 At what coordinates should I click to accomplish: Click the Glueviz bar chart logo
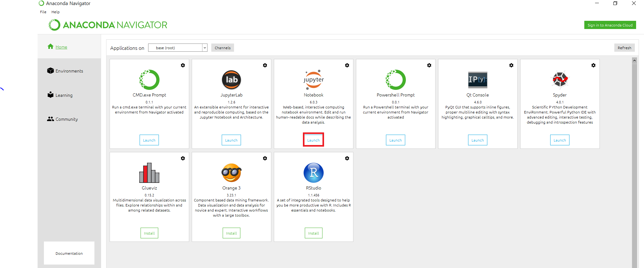pyautogui.click(x=149, y=173)
